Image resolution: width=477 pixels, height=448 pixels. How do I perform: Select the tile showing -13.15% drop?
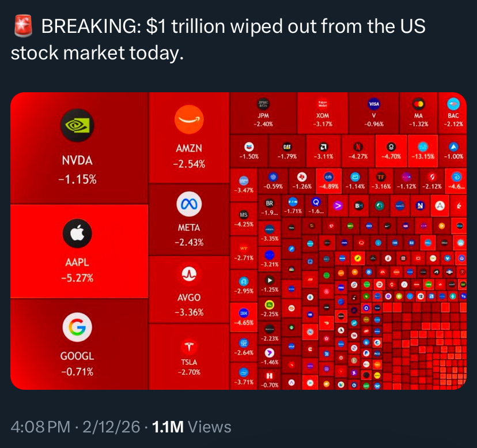423,149
